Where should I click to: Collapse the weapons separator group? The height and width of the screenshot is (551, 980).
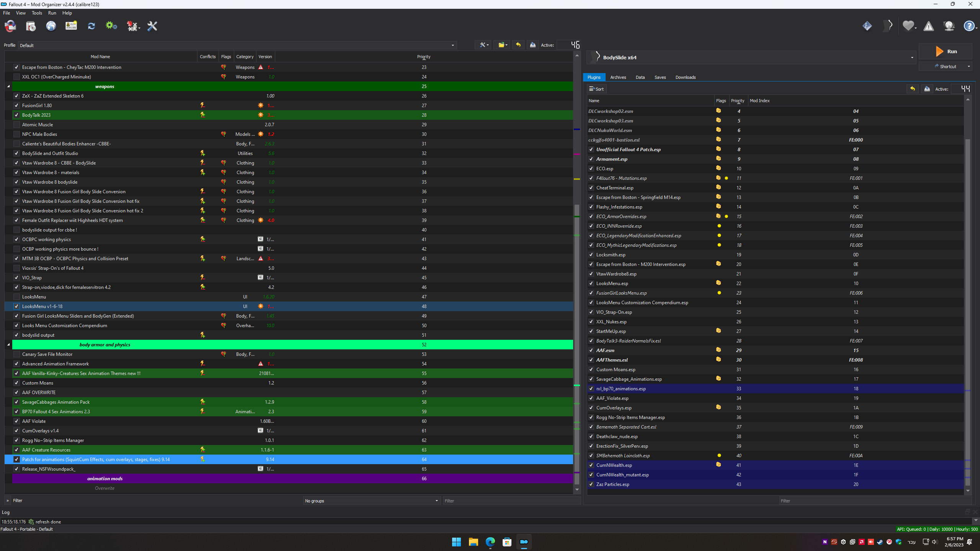click(x=8, y=86)
